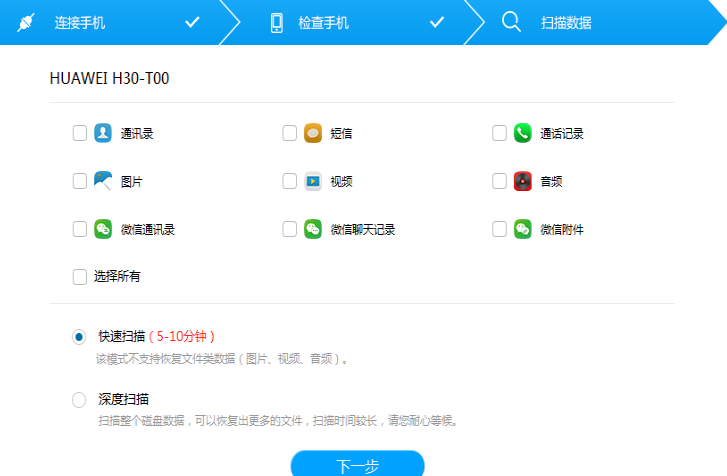Click the 下一步 next button
Image resolution: width=727 pixels, height=476 pixels.
pyautogui.click(x=357, y=463)
